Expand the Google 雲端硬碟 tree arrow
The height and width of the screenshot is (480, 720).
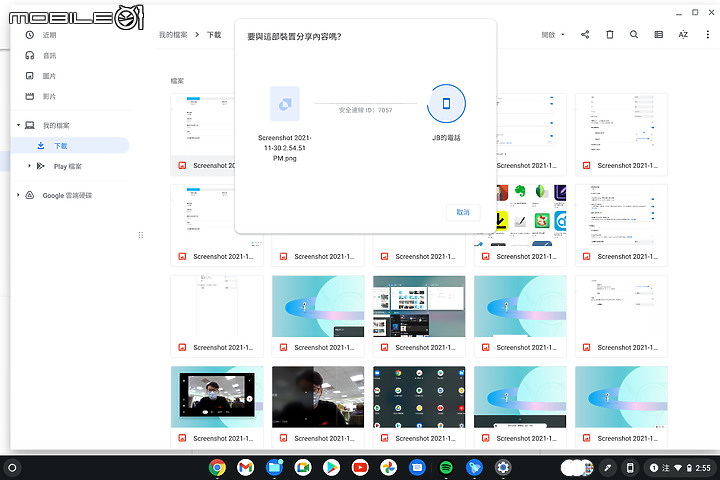click(x=18, y=195)
